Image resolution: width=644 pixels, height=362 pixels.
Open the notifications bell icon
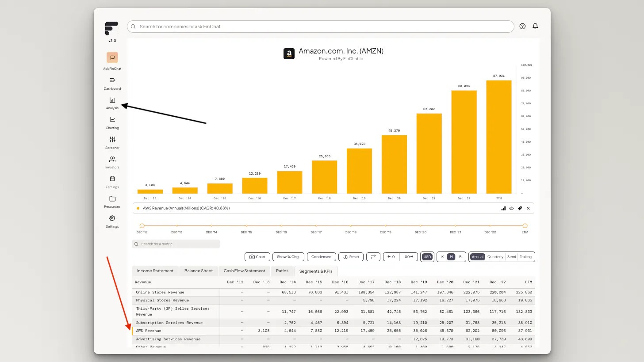[x=535, y=27]
